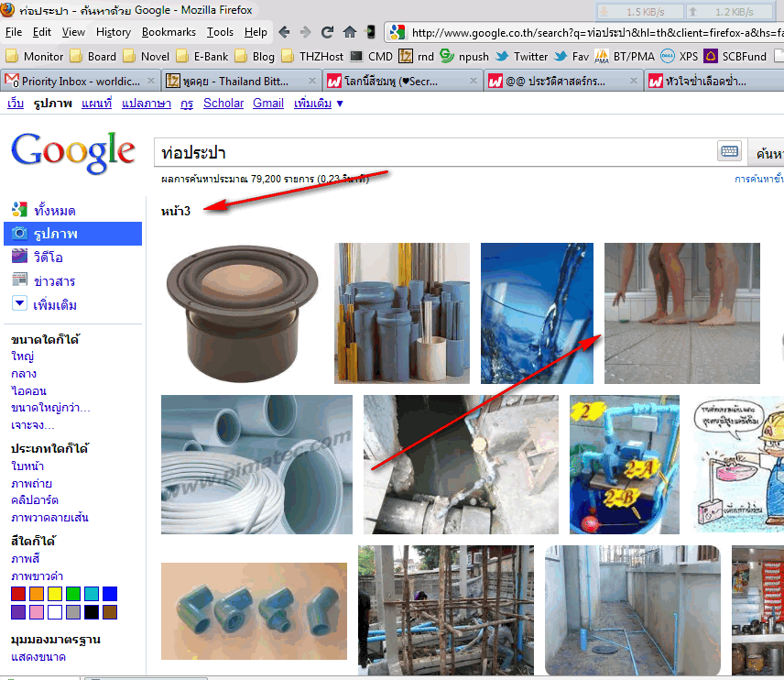Open the four pipe fittings thumbnail
Viewport: 784px width, 680px height.
click(x=254, y=611)
